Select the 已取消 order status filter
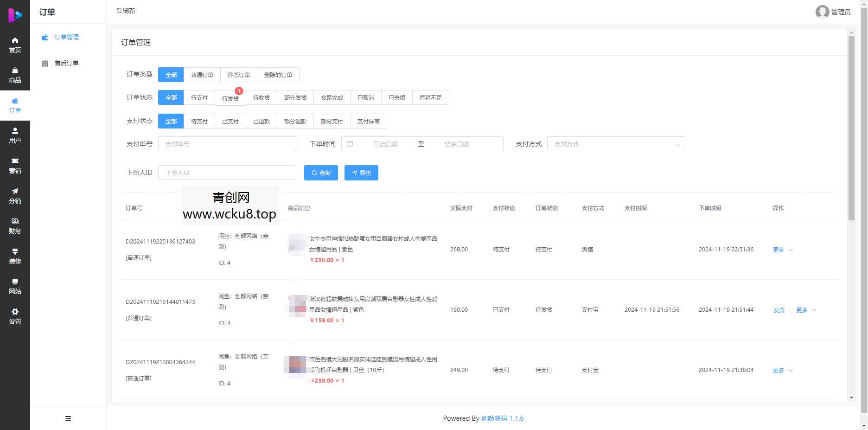868x430 pixels. [366, 97]
